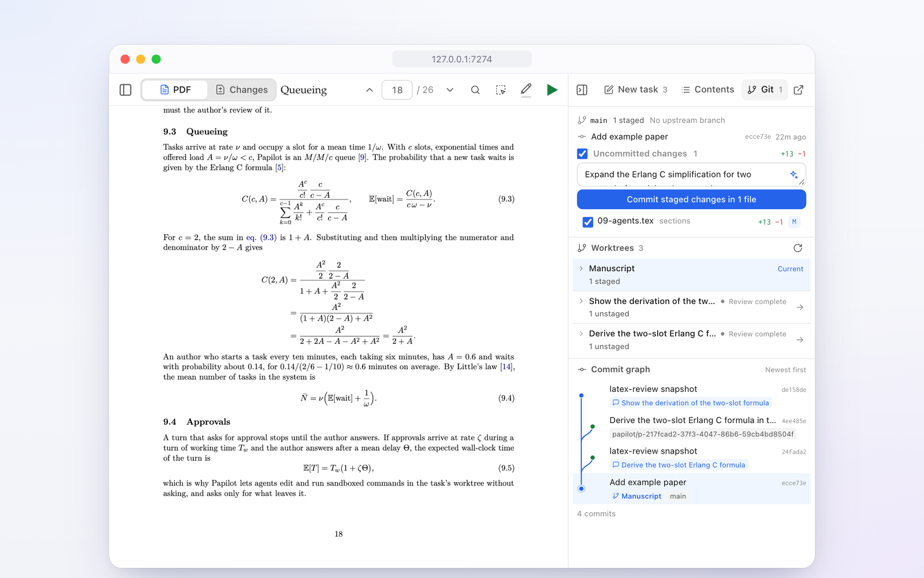Expand 'Show the derivation of the tw...' worktree
The width and height of the screenshot is (924, 578).
[x=581, y=301]
